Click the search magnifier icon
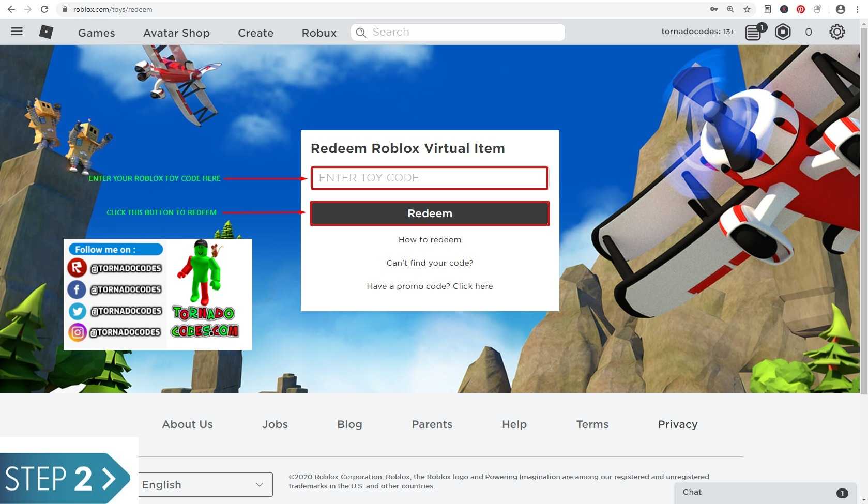Viewport: 868px width, 504px height. coord(361,32)
